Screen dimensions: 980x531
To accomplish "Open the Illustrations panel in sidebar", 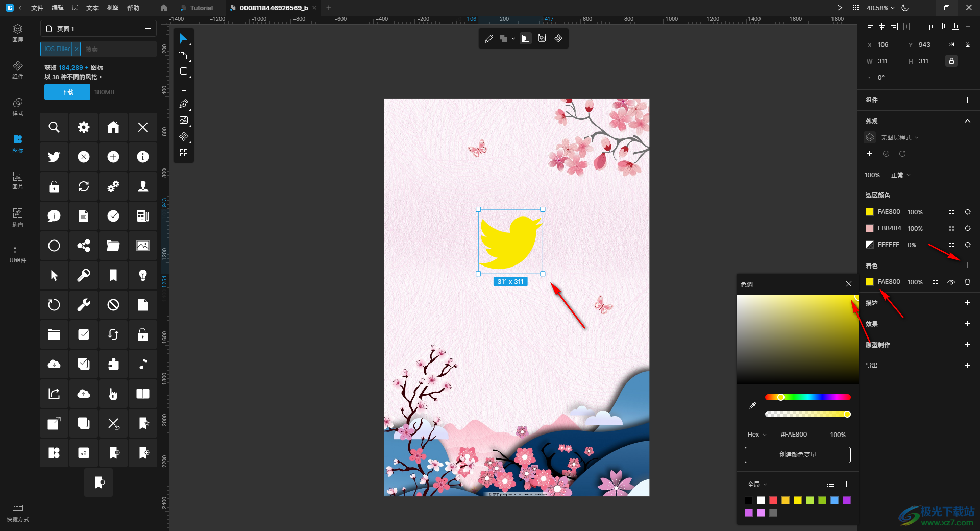I will click(18, 216).
